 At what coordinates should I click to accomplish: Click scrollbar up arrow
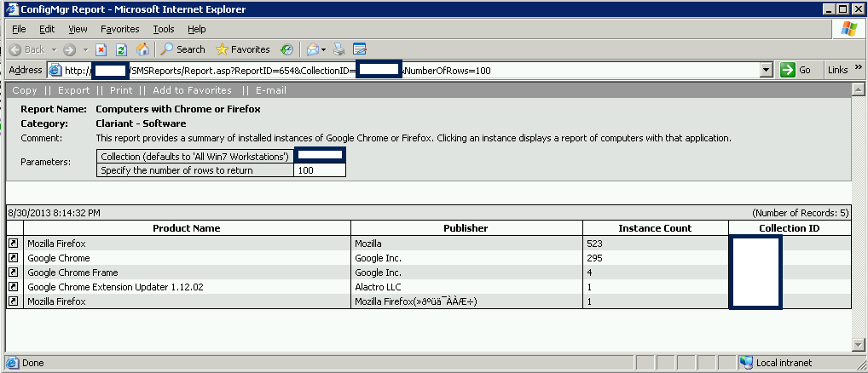pyautogui.click(x=859, y=89)
